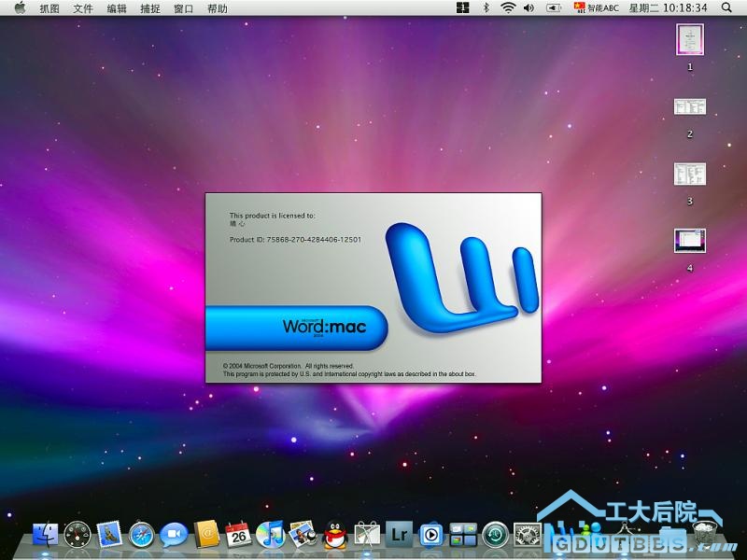Open the 编辑 menu

[117, 8]
